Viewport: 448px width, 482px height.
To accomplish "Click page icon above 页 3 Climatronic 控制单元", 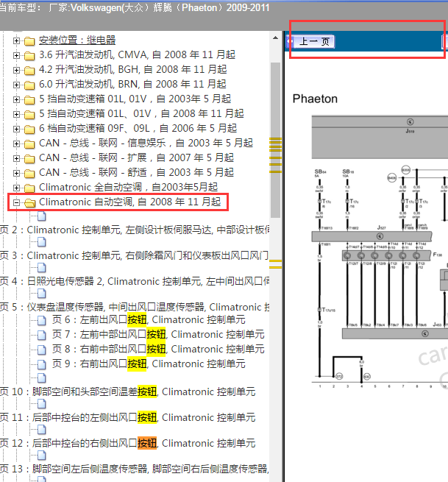I will point(42,242).
